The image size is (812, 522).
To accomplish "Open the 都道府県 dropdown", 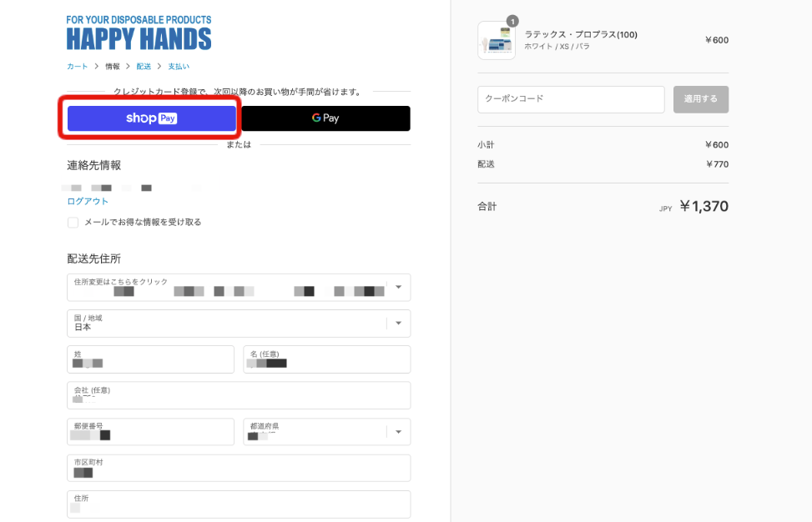I will point(327,431).
